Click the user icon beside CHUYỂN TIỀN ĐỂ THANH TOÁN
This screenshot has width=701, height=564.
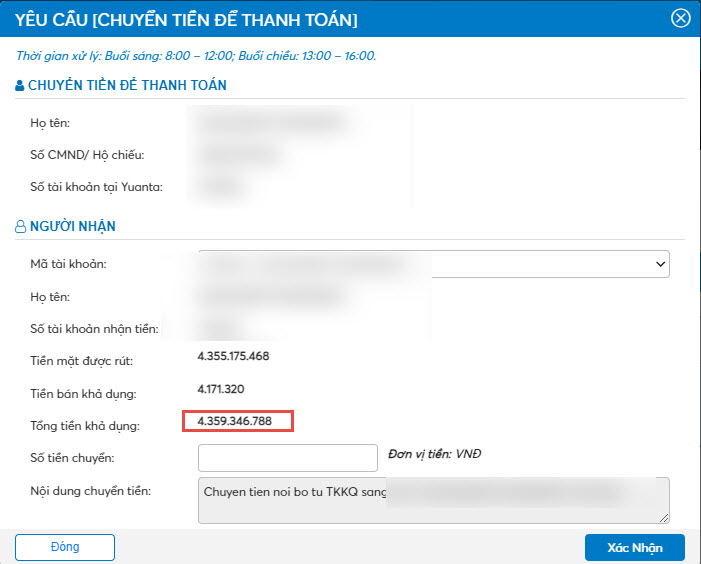tap(20, 85)
